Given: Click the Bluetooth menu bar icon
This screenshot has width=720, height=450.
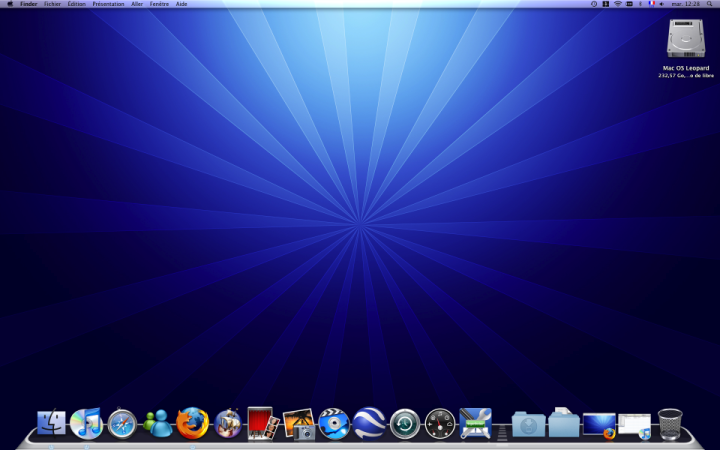Looking at the screenshot, I should pyautogui.click(x=640, y=4).
